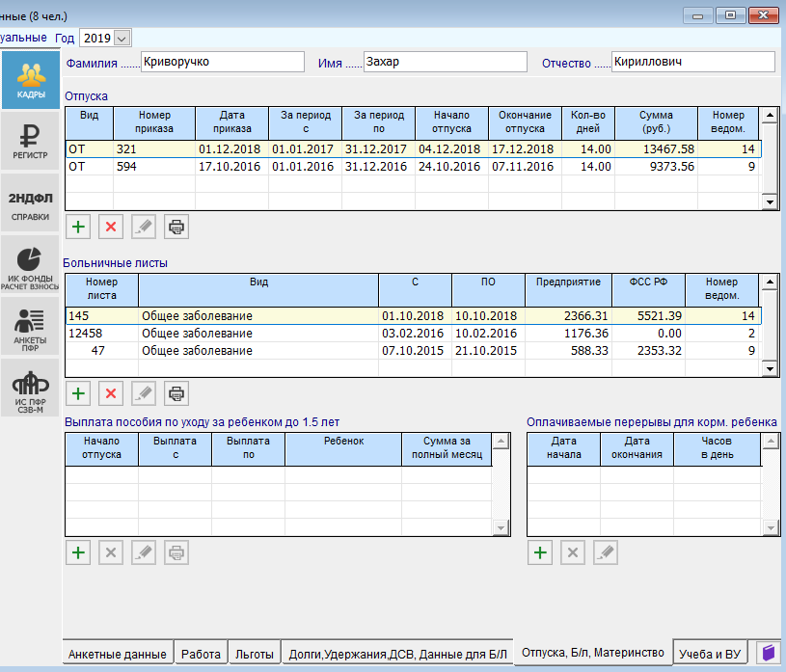Open the purple book help icon

coord(768,653)
